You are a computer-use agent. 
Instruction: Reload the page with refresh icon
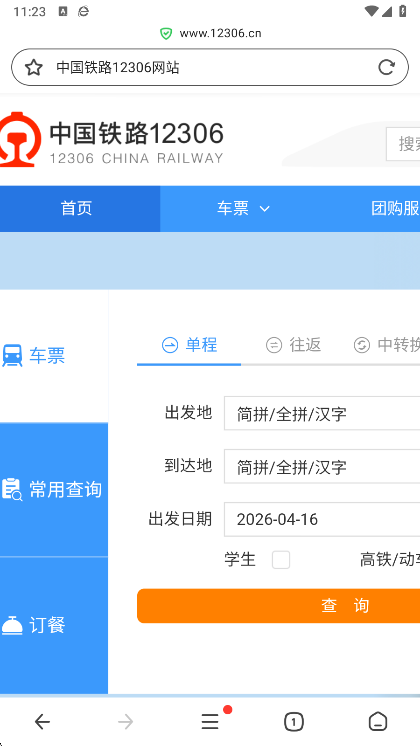coord(386,68)
